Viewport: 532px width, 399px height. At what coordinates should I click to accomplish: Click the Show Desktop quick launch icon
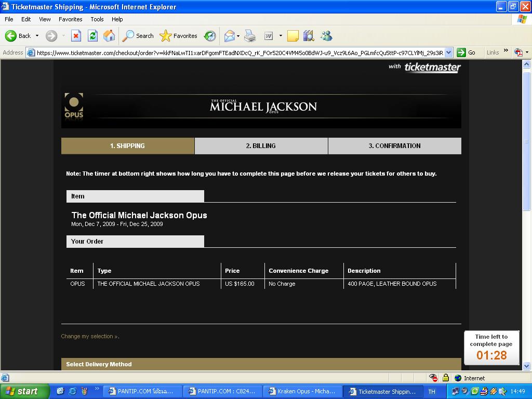point(60,391)
